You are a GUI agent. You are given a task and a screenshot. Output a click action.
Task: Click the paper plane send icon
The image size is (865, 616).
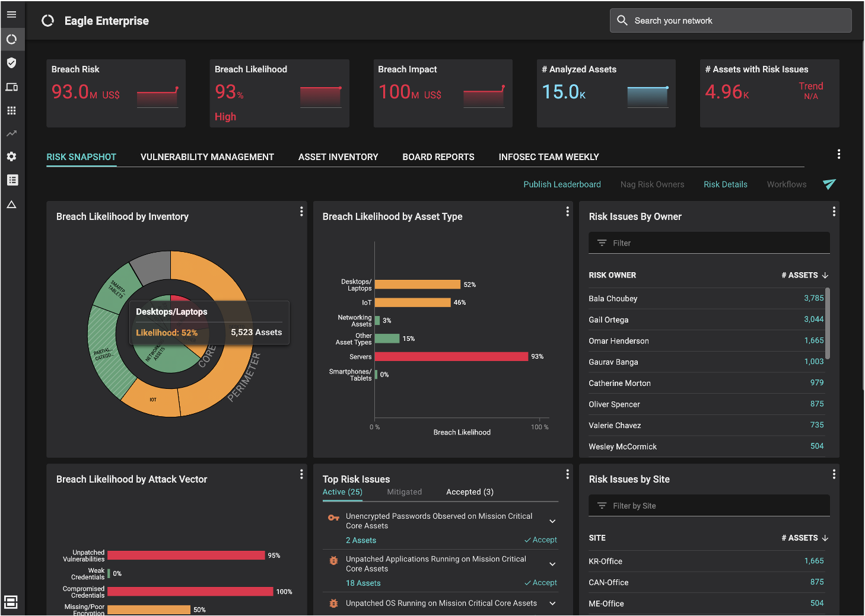tap(829, 184)
